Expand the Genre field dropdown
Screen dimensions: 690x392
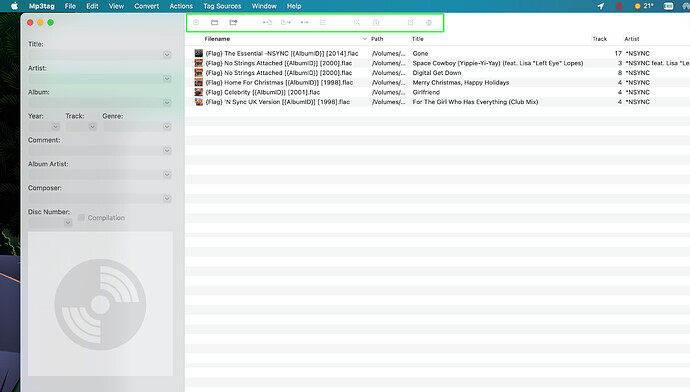[x=167, y=127]
